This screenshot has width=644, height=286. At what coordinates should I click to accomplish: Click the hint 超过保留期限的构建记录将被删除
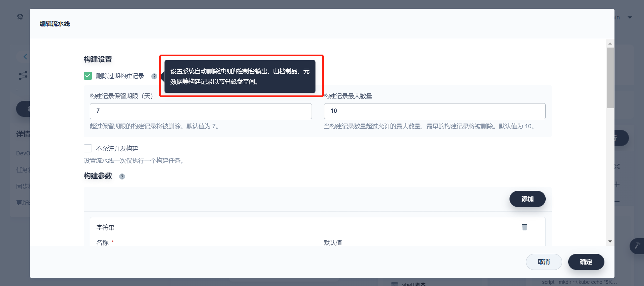154,126
